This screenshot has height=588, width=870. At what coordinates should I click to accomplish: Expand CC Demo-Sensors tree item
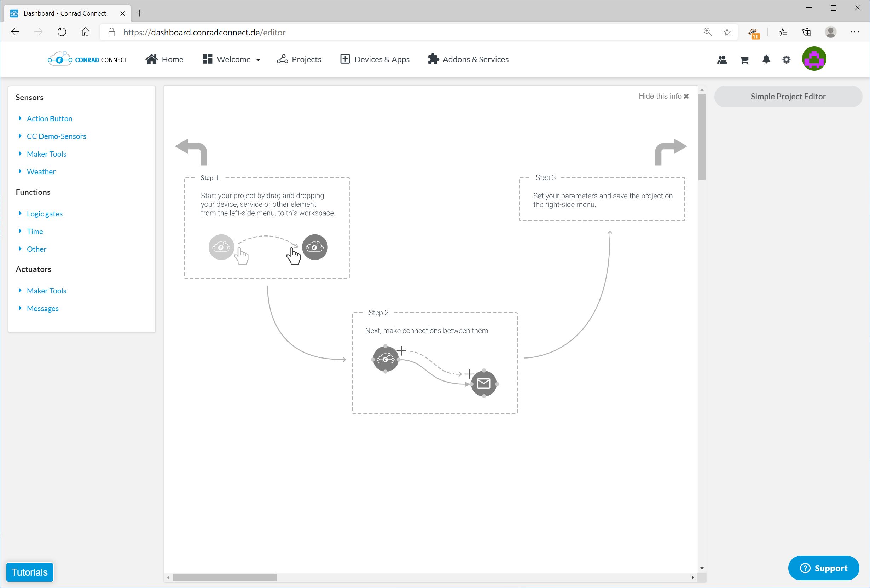tap(56, 136)
